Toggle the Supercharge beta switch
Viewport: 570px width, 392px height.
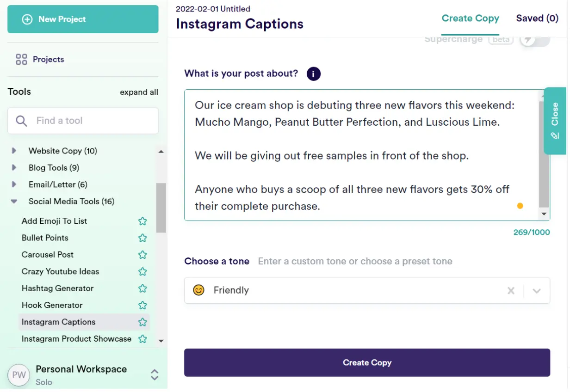[534, 40]
